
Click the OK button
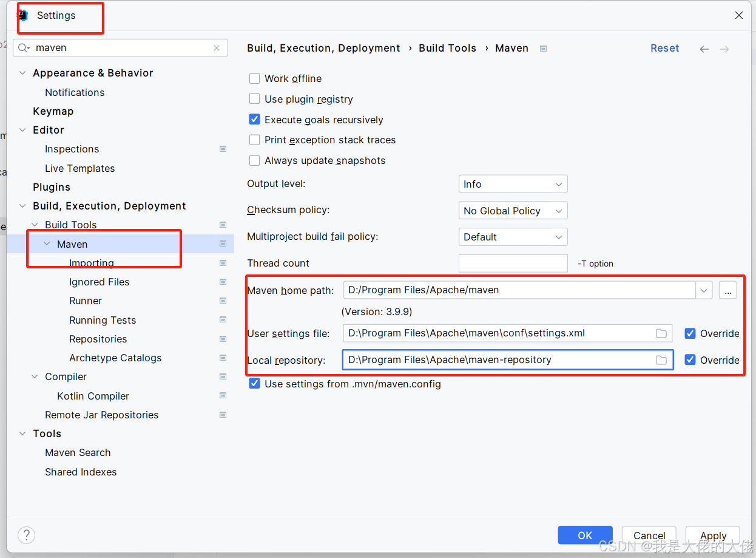pos(585,535)
